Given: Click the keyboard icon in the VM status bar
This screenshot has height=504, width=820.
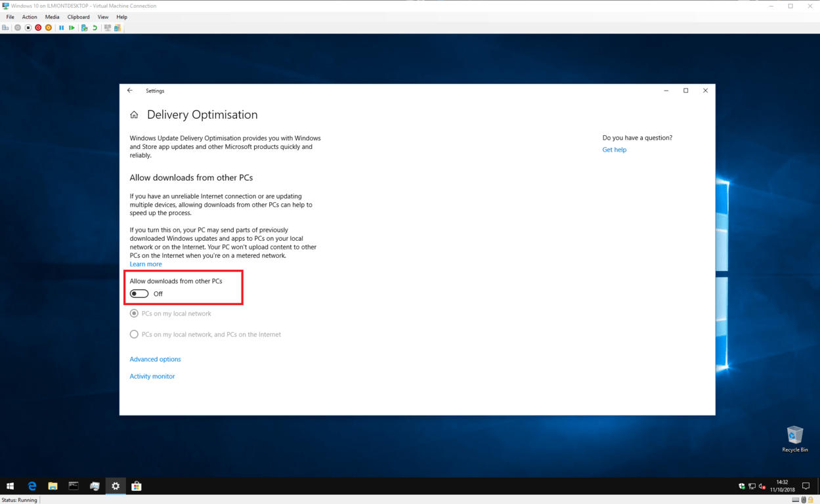Looking at the screenshot, I should [796, 500].
